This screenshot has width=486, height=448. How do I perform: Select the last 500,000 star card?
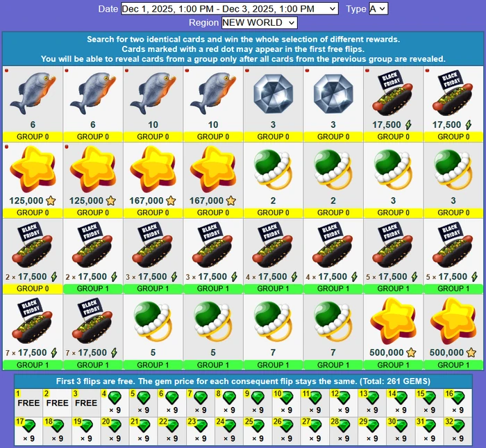tap(453, 332)
